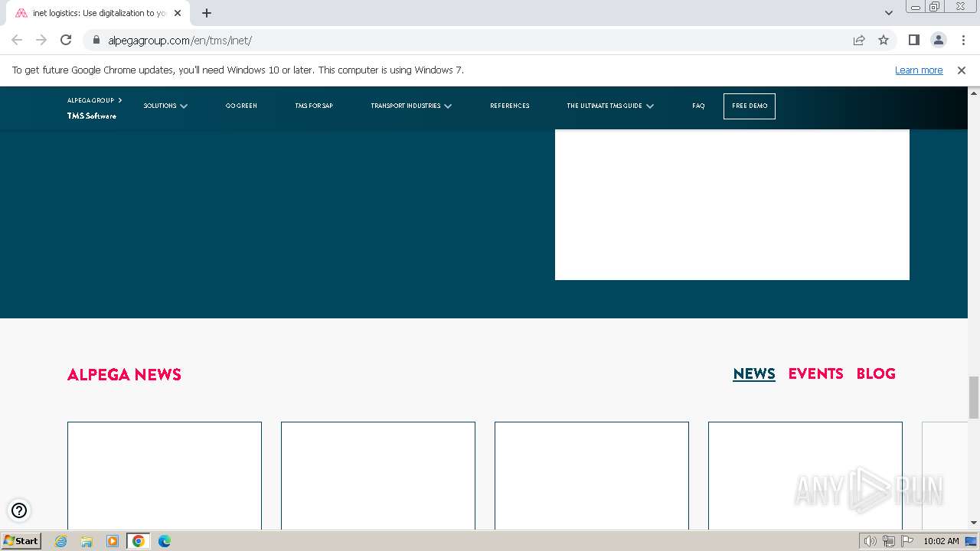Open the first news card
Viewport: 980px width, 551px height.
coord(165,475)
